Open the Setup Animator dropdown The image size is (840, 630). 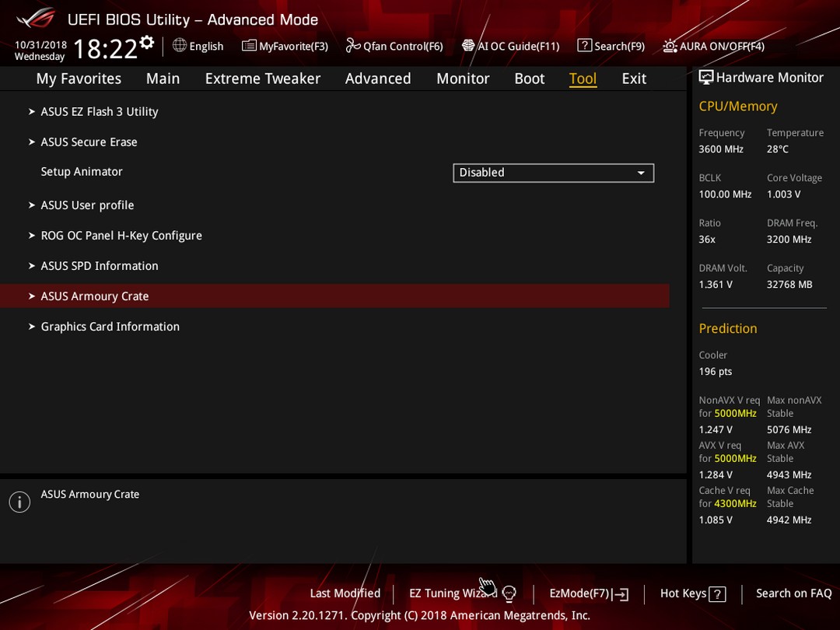click(554, 173)
